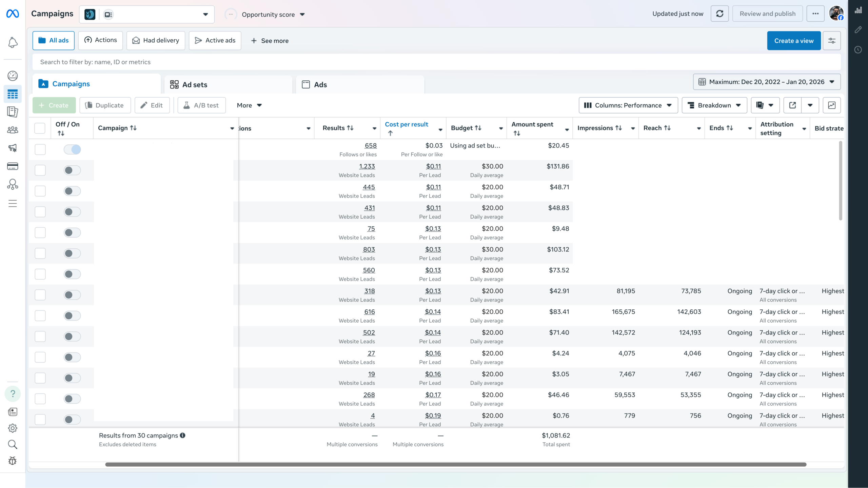Click the view charts icon button
868x488 pixels.
tap(831, 105)
